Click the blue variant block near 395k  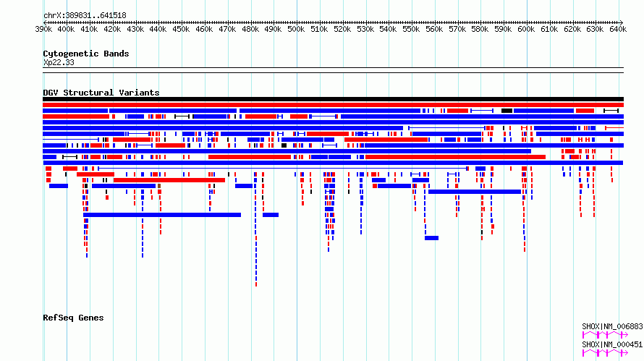[59, 186]
